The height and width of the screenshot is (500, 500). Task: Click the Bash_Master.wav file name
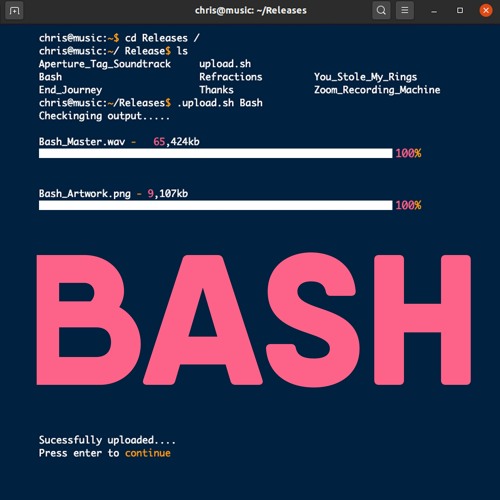(82, 142)
